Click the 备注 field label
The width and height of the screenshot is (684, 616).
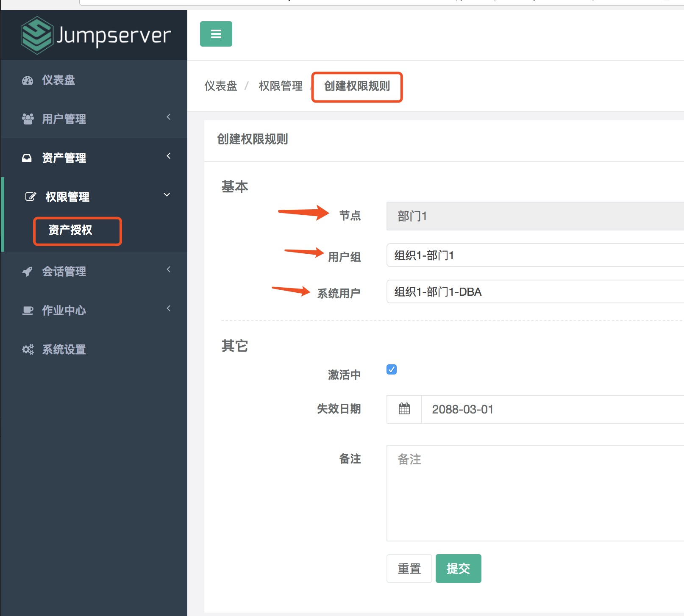click(350, 459)
